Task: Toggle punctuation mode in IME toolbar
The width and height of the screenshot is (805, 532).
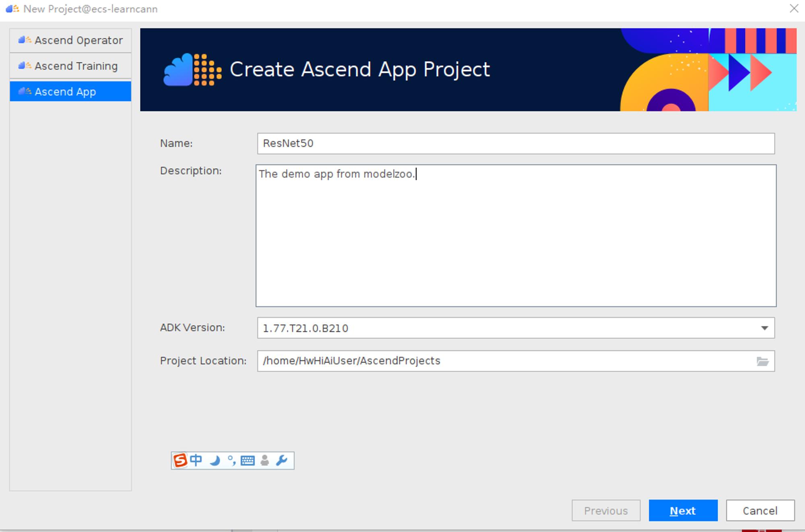Action: click(231, 460)
